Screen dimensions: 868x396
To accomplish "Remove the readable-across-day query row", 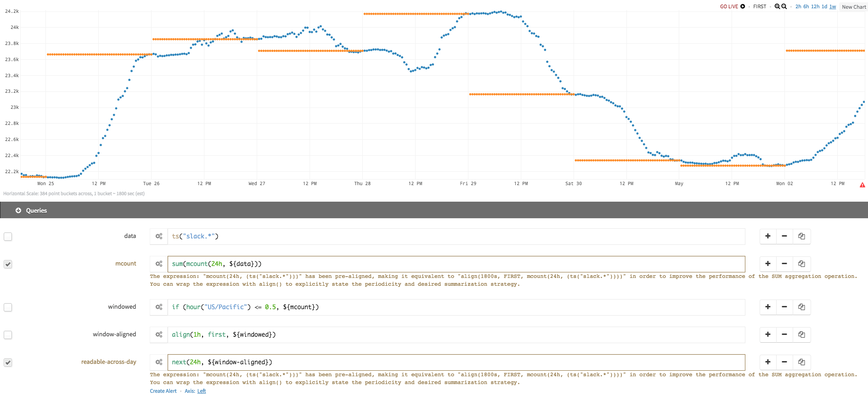I will click(784, 362).
